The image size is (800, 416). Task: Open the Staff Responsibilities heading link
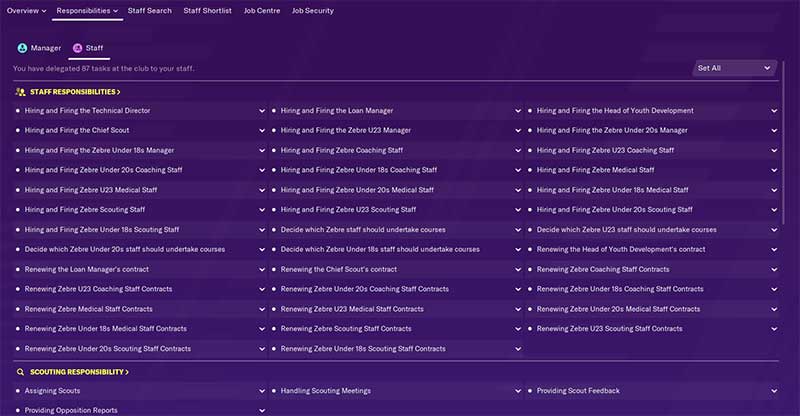tap(75, 92)
